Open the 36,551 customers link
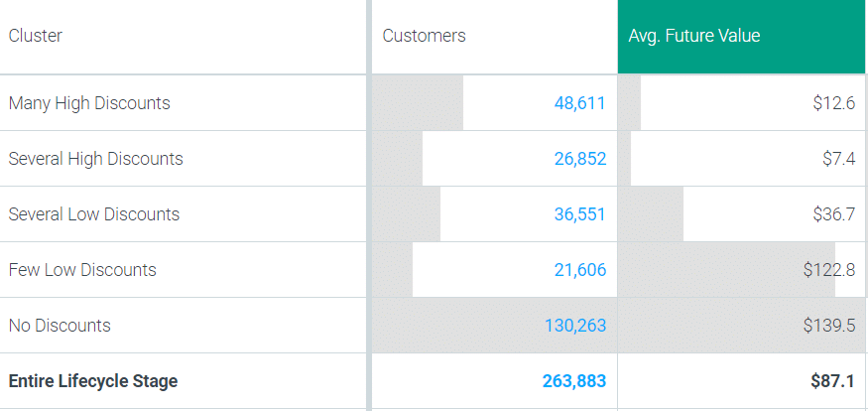Screen dimensions: 868x411 point(579,214)
